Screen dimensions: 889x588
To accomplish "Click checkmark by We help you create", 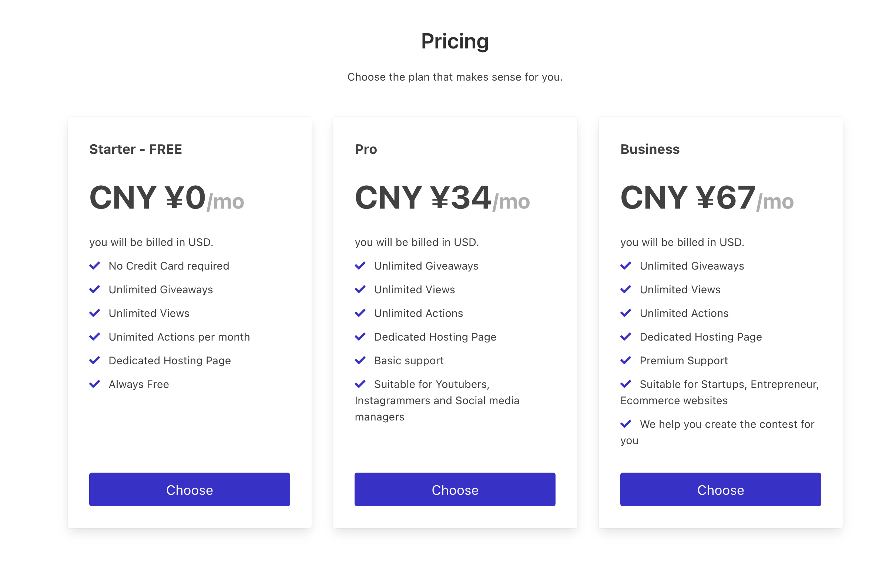I will point(625,424).
